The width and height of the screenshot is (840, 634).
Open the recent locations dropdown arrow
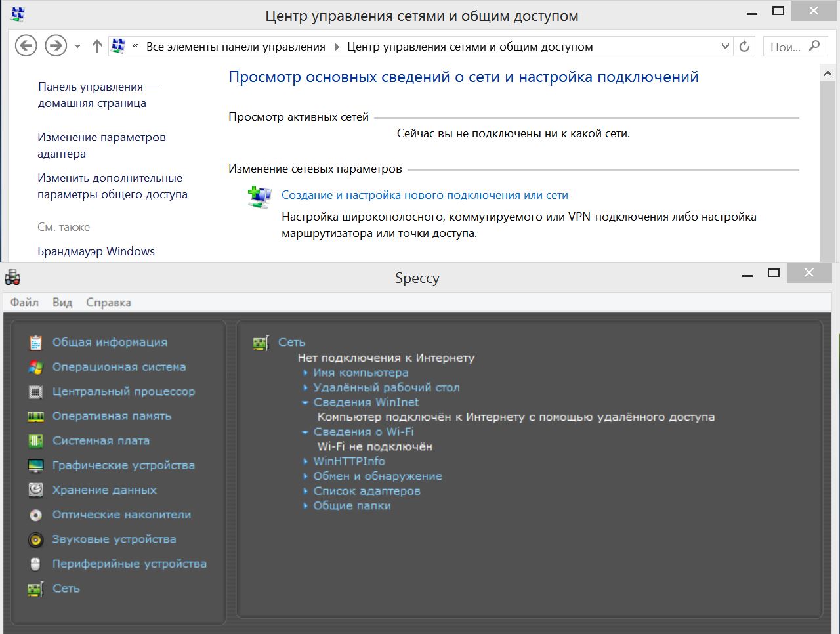pyautogui.click(x=77, y=47)
